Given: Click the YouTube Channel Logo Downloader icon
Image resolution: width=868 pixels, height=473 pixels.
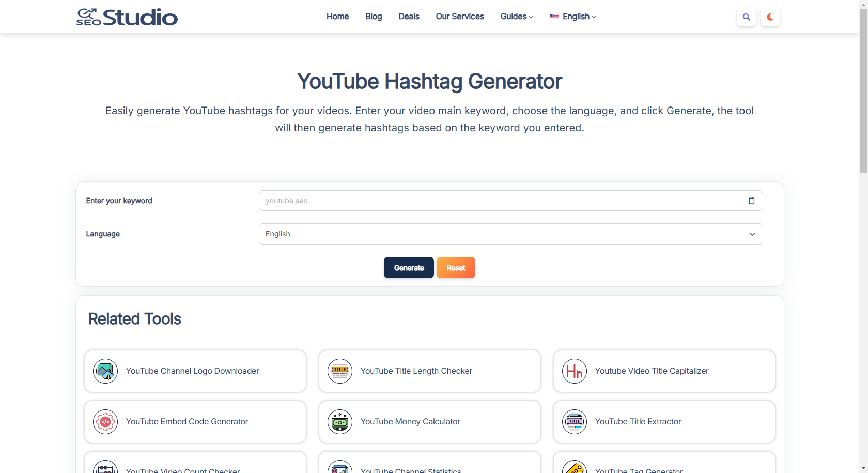Looking at the screenshot, I should [105, 371].
